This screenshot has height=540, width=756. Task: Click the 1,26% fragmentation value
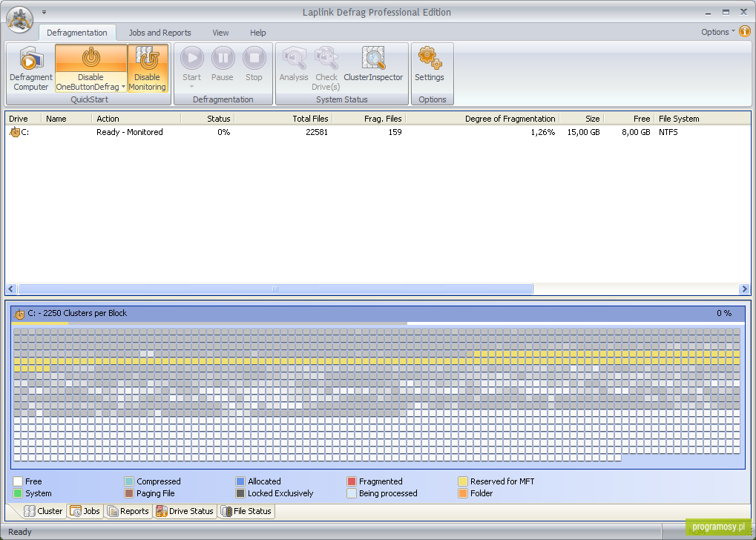point(543,132)
